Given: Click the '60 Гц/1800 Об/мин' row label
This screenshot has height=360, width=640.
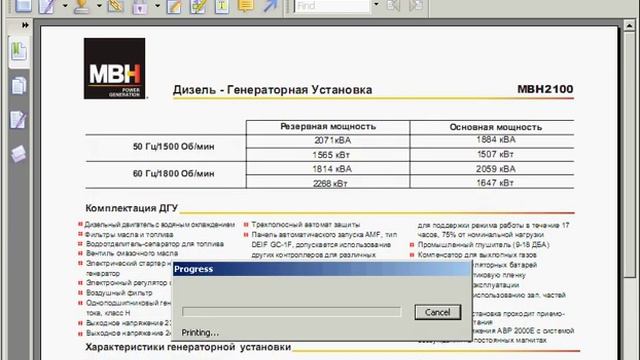Looking at the screenshot, I should coord(173,173).
